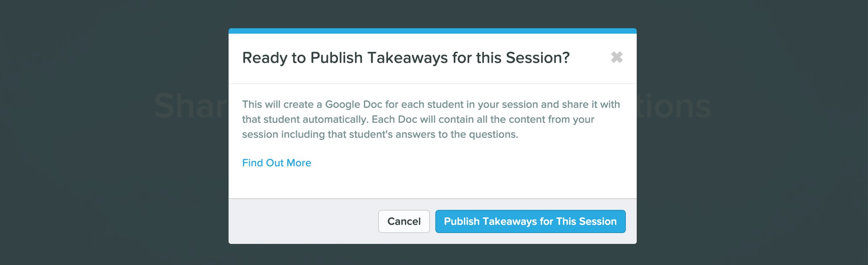
Task: Click Publish Takeaways for This Session
Action: coord(530,221)
